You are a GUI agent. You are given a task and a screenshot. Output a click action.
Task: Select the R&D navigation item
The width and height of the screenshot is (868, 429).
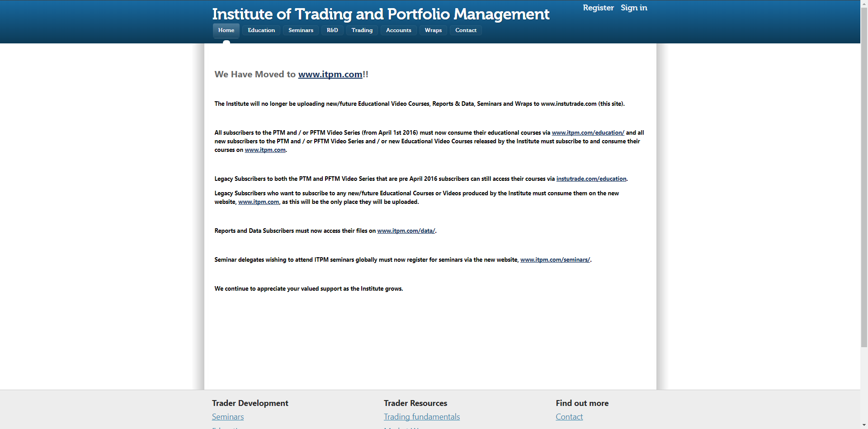pyautogui.click(x=332, y=30)
